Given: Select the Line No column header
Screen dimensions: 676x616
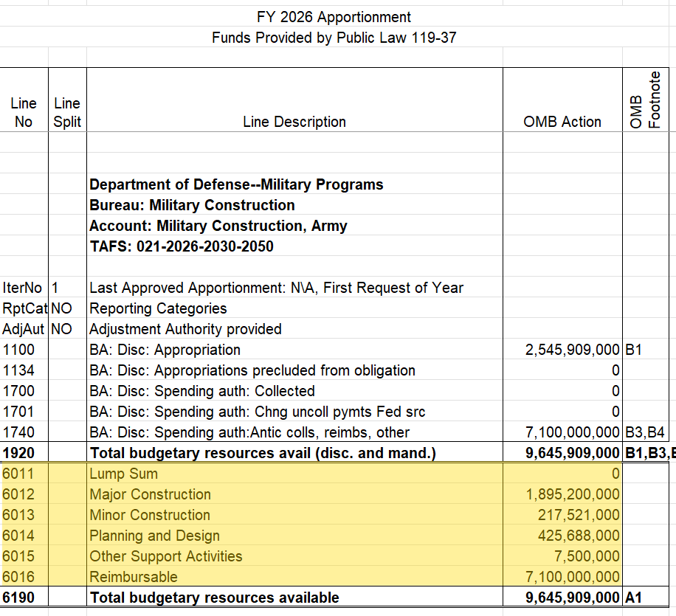Looking at the screenshot, I should pos(24,112).
